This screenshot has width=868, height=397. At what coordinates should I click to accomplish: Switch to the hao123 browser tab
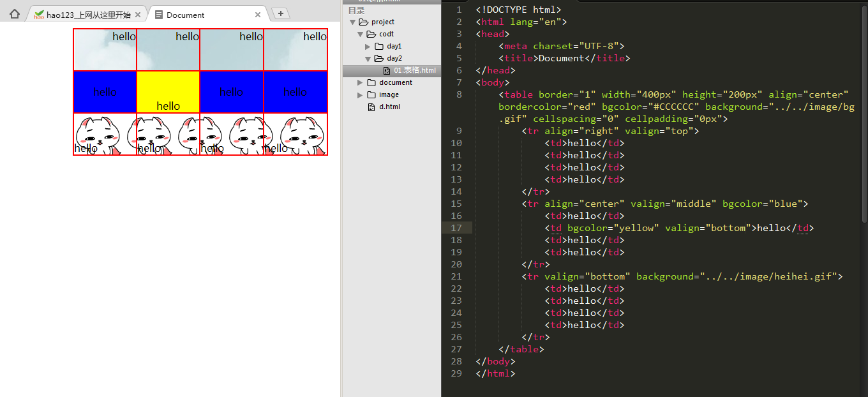click(x=88, y=15)
